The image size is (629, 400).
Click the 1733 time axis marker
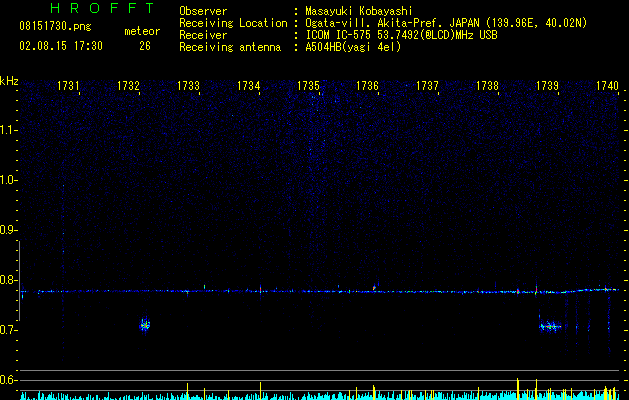188,86
